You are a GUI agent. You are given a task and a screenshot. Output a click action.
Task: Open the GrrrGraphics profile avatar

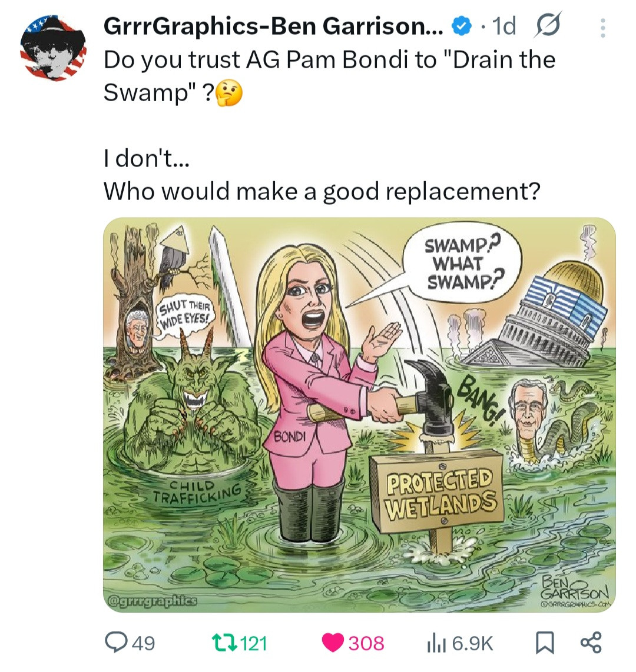pyautogui.click(x=53, y=48)
